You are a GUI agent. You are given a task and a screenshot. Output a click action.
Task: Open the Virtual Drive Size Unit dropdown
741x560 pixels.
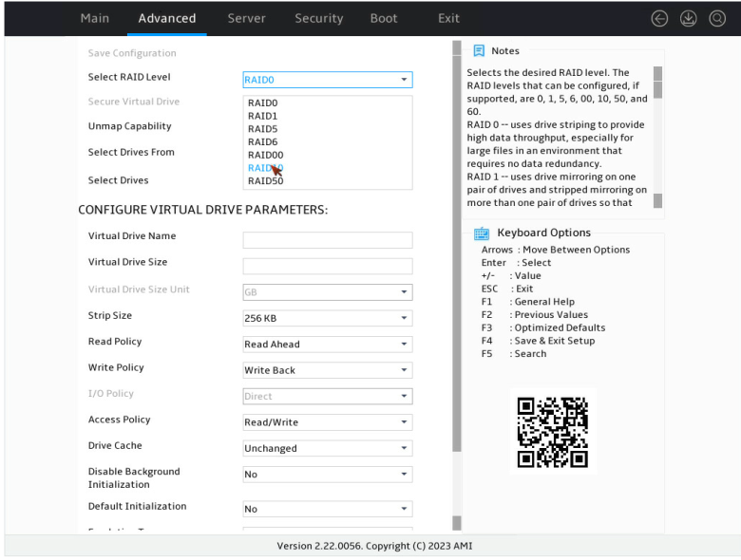(328, 292)
